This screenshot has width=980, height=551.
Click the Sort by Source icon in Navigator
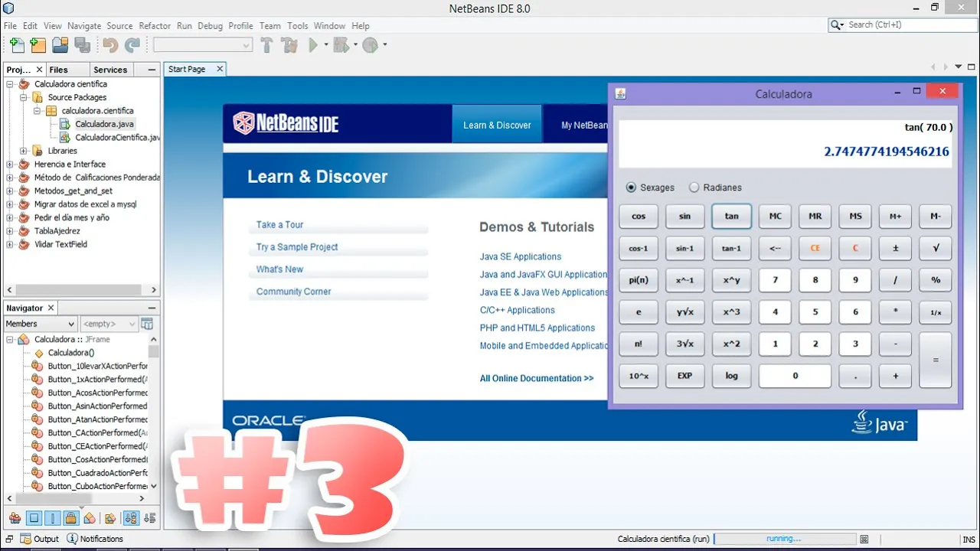pos(149,518)
